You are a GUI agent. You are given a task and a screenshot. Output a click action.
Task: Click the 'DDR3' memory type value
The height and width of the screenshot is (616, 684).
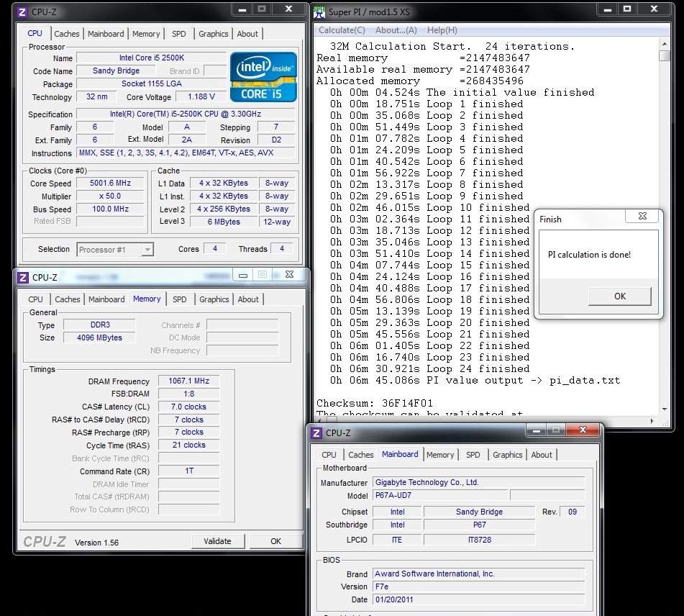(100, 325)
